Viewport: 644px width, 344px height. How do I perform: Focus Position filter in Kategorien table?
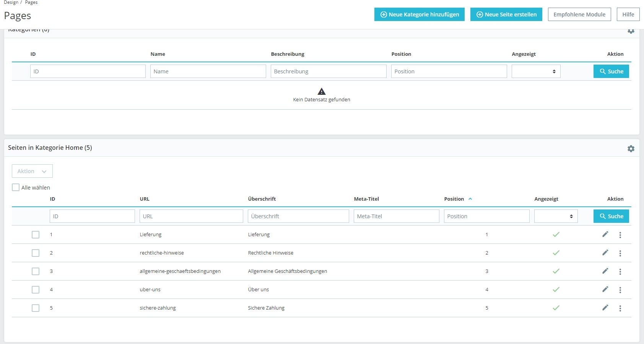pos(449,71)
